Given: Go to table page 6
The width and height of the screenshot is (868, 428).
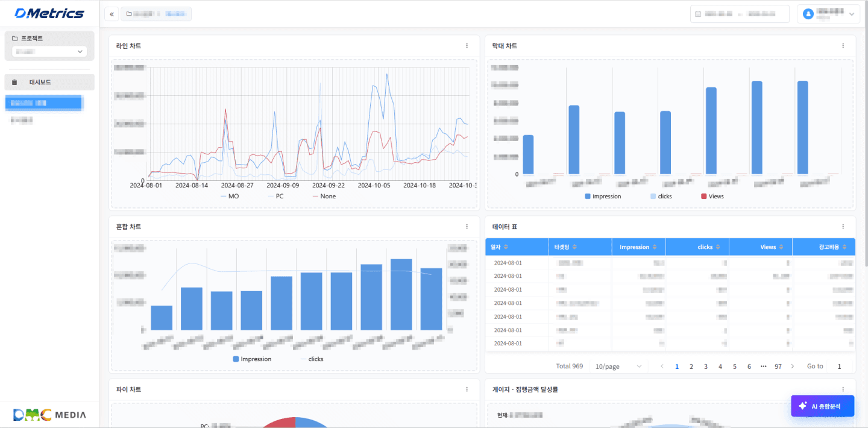Looking at the screenshot, I should pyautogui.click(x=749, y=367).
